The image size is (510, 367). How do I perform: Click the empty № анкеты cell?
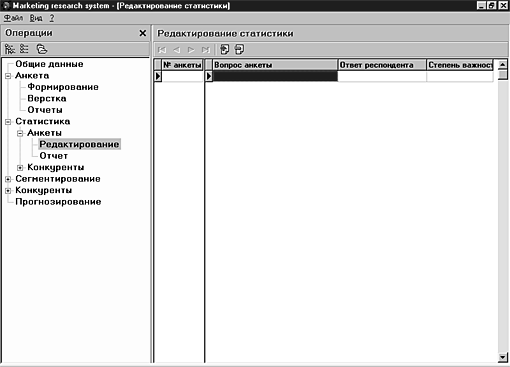pos(182,76)
